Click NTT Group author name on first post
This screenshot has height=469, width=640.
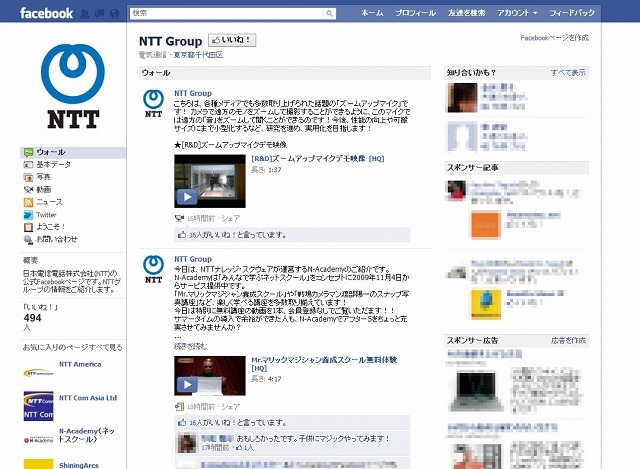pyautogui.click(x=193, y=93)
